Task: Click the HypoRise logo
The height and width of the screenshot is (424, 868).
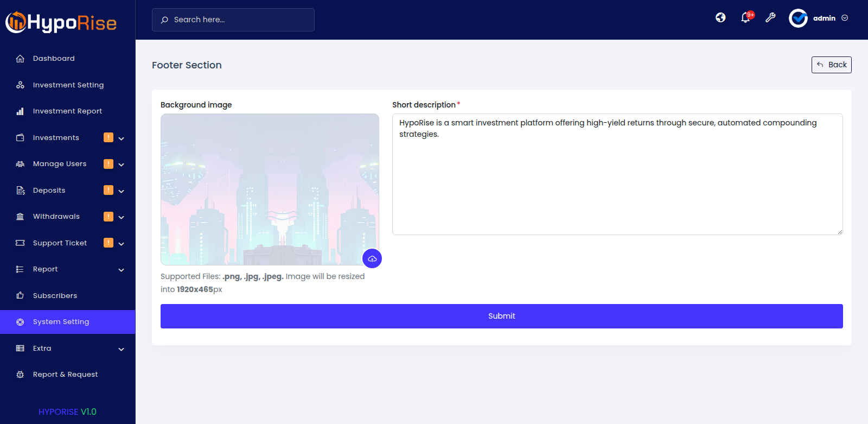Action: (x=61, y=22)
